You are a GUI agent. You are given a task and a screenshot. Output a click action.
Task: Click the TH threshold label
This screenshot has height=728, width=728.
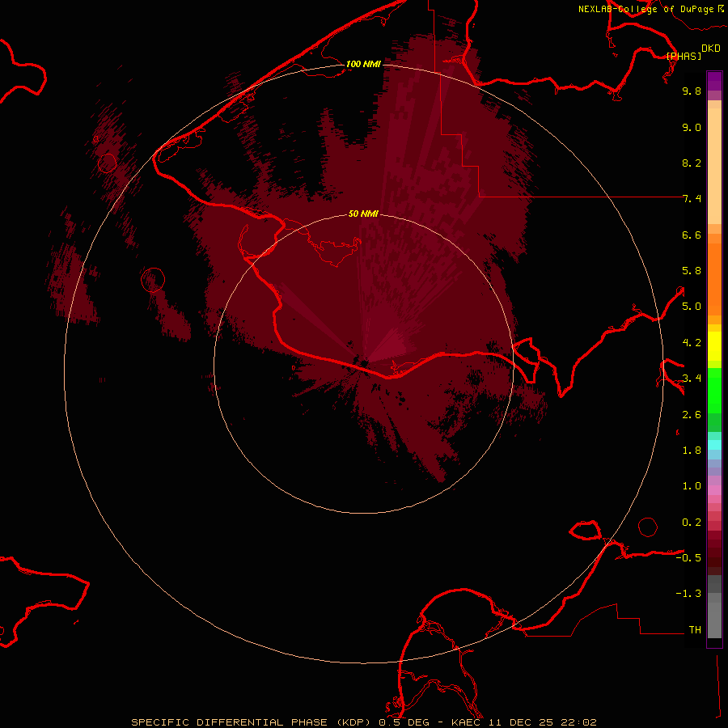pyautogui.click(x=695, y=630)
